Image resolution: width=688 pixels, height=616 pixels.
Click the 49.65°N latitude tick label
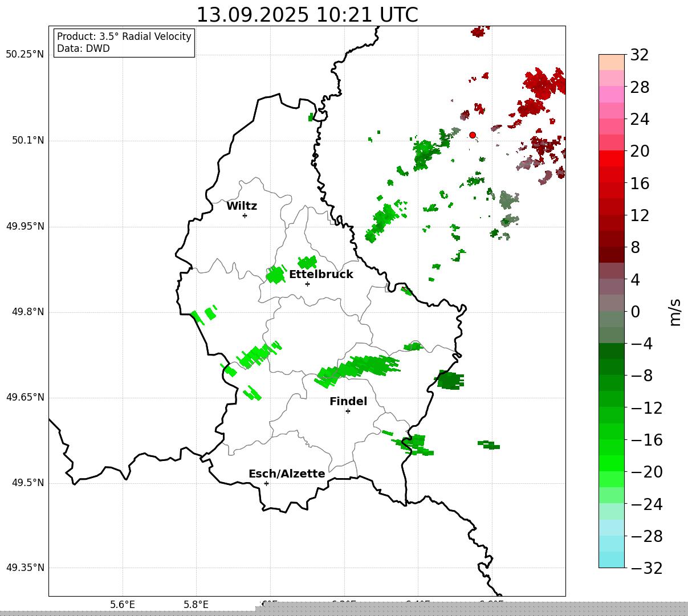click(x=25, y=397)
